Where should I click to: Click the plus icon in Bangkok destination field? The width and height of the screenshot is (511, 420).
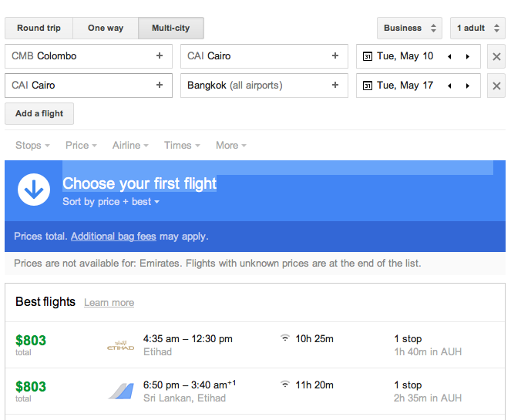click(x=335, y=85)
